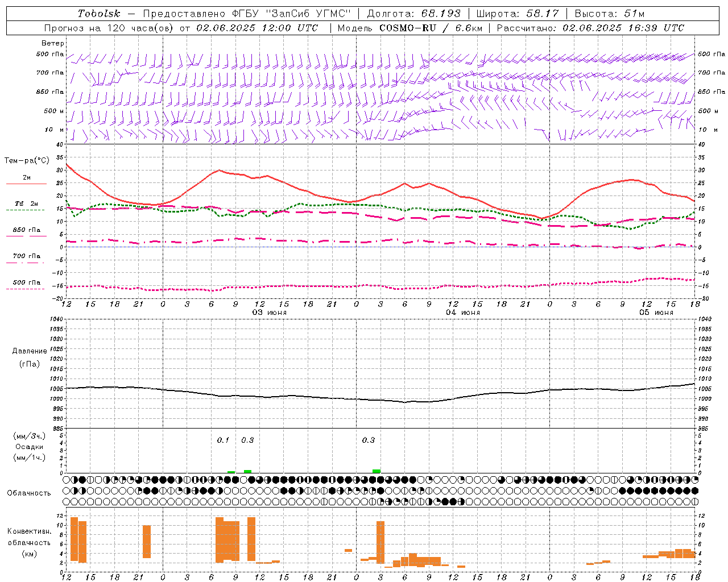This screenshot has width=728, height=582.
Task: Click the "0.3" precipitation value on 04 июня
Action: (x=369, y=440)
